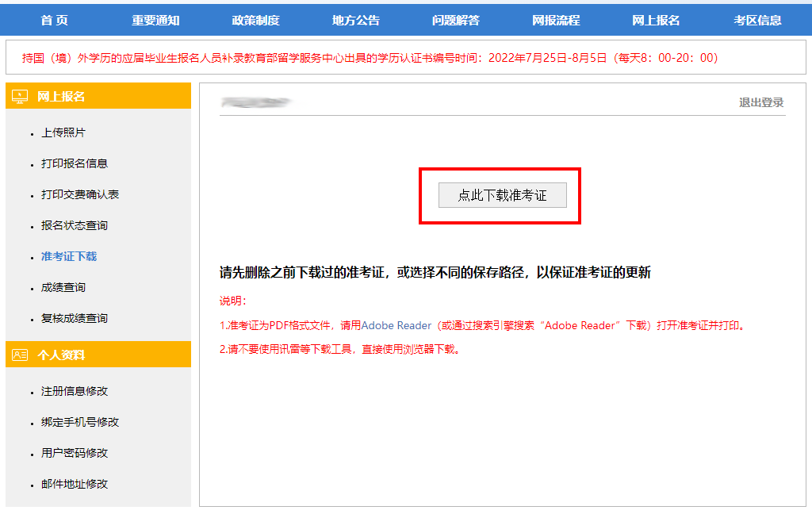Click the 退出登录 logout link
The height and width of the screenshot is (514, 812).
point(760,102)
